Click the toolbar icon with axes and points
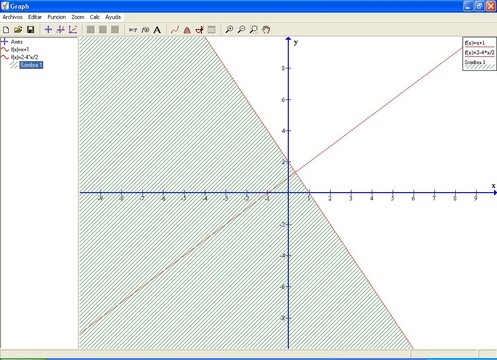Image resolution: width=497 pixels, height=360 pixels. coord(73,30)
